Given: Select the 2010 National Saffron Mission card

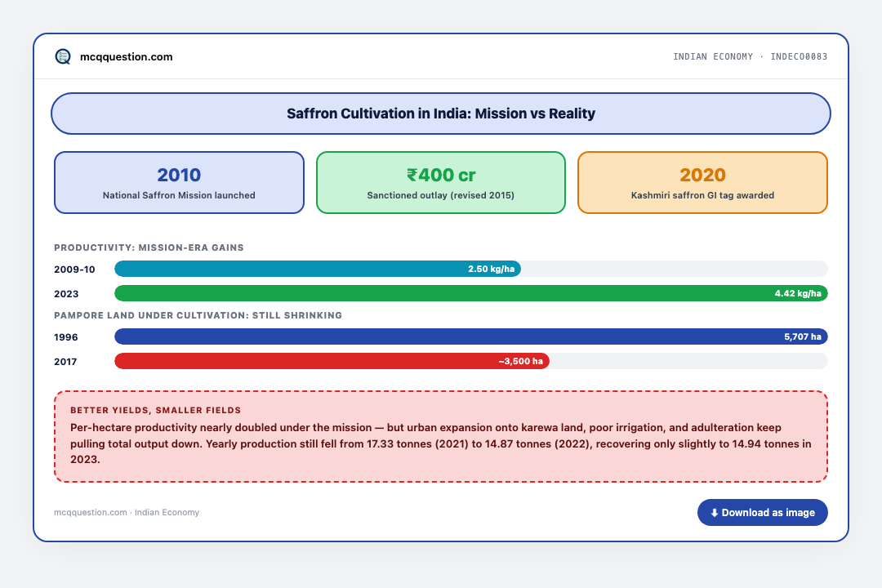Looking at the screenshot, I should [179, 182].
